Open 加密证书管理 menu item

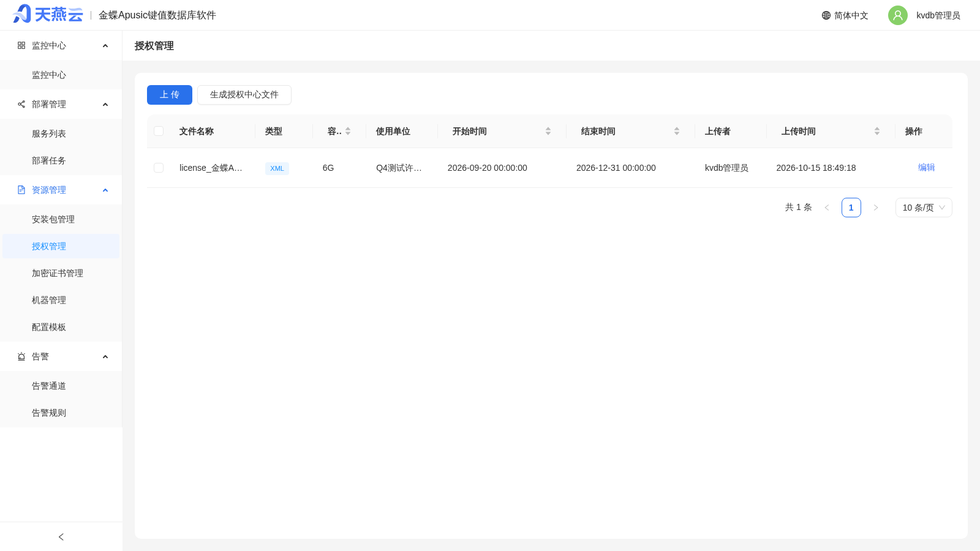61,273
